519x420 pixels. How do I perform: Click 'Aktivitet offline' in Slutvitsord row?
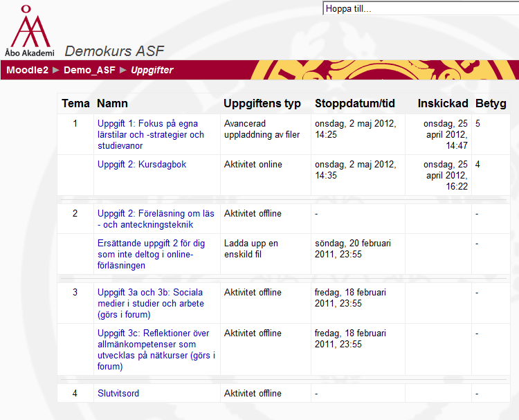click(253, 393)
